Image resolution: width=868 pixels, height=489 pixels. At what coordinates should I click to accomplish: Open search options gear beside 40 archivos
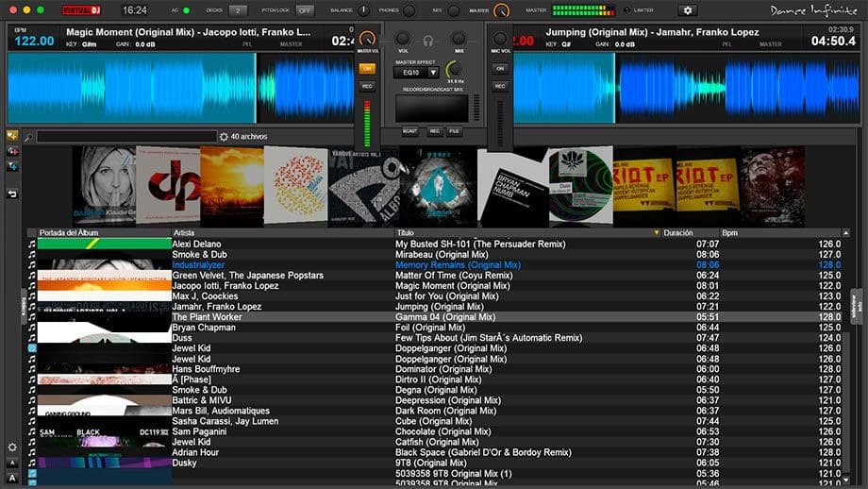[x=224, y=136]
